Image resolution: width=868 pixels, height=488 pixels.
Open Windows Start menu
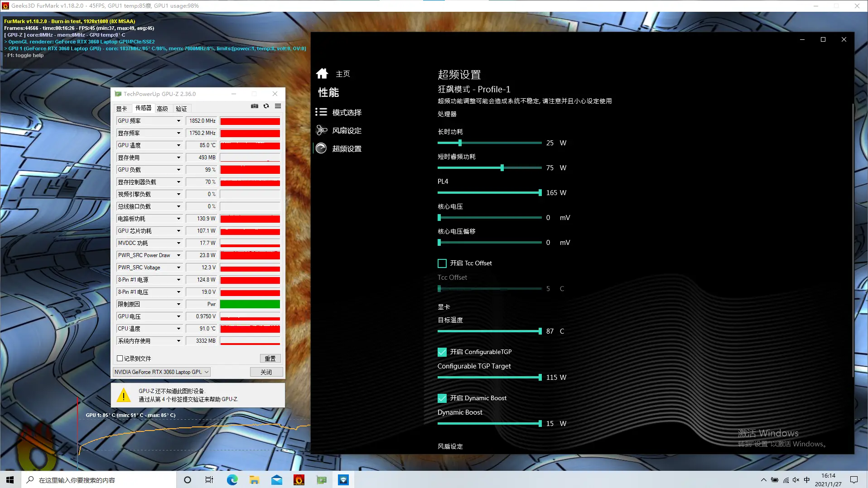(x=10, y=480)
